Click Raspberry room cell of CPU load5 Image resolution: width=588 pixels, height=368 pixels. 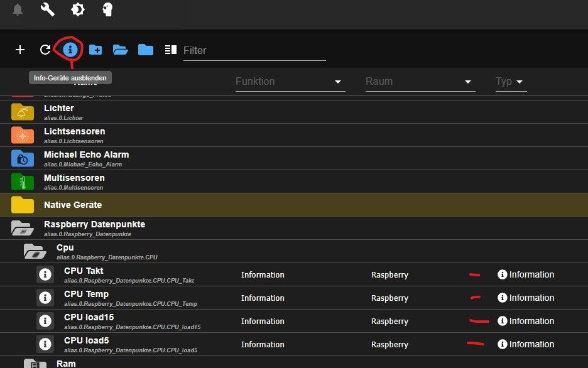389,344
